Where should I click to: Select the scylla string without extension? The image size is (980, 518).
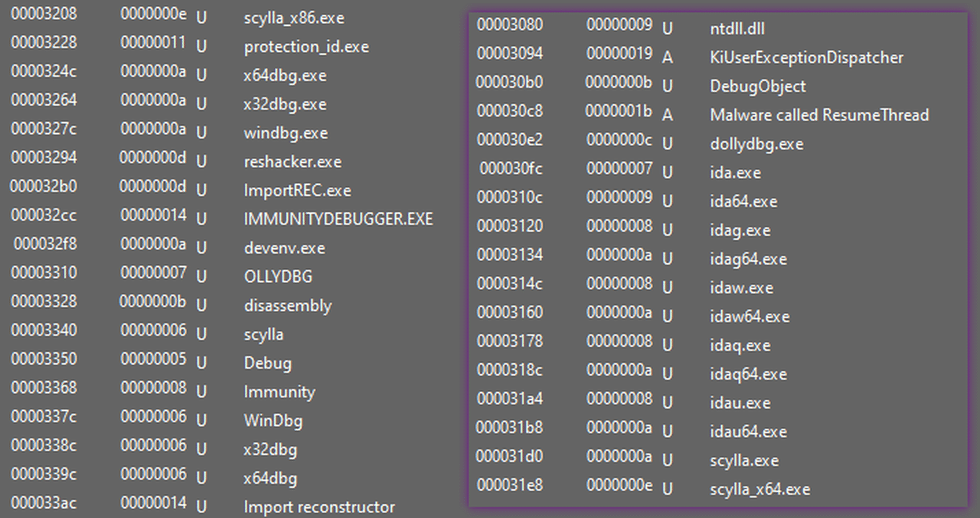coord(263,335)
